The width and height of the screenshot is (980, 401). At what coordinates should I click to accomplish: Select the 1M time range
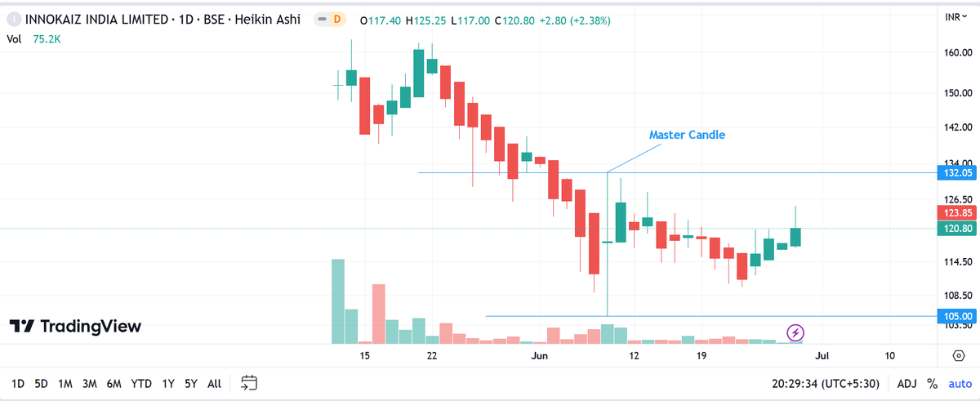pos(66,383)
